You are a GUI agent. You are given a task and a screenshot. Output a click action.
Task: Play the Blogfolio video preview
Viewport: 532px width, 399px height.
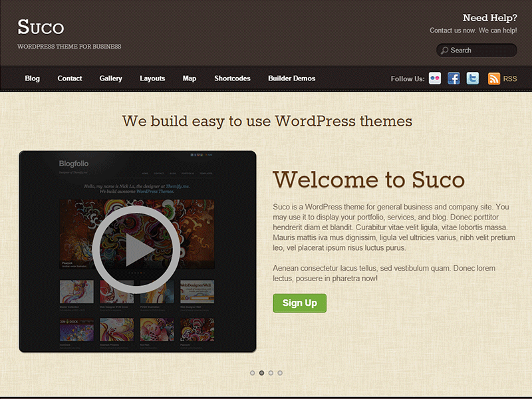[136, 251]
